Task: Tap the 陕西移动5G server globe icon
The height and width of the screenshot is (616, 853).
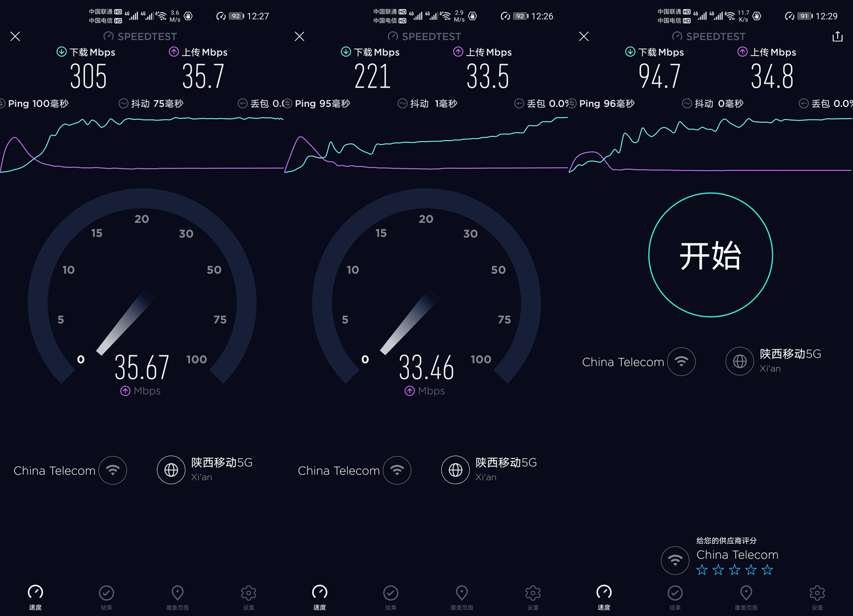Action: coord(739,361)
